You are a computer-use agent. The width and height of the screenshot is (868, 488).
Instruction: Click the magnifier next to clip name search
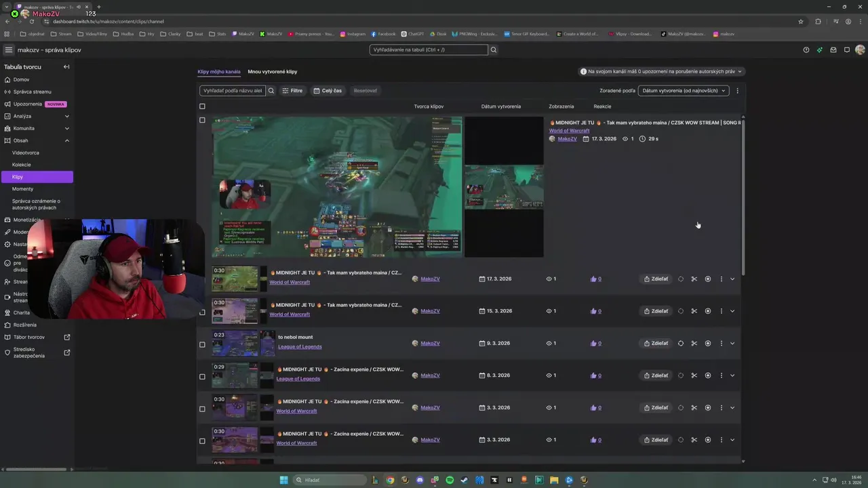tap(271, 90)
